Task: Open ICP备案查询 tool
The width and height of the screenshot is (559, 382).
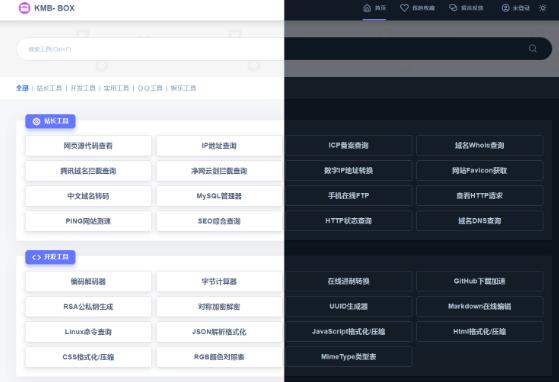Action: (348, 145)
